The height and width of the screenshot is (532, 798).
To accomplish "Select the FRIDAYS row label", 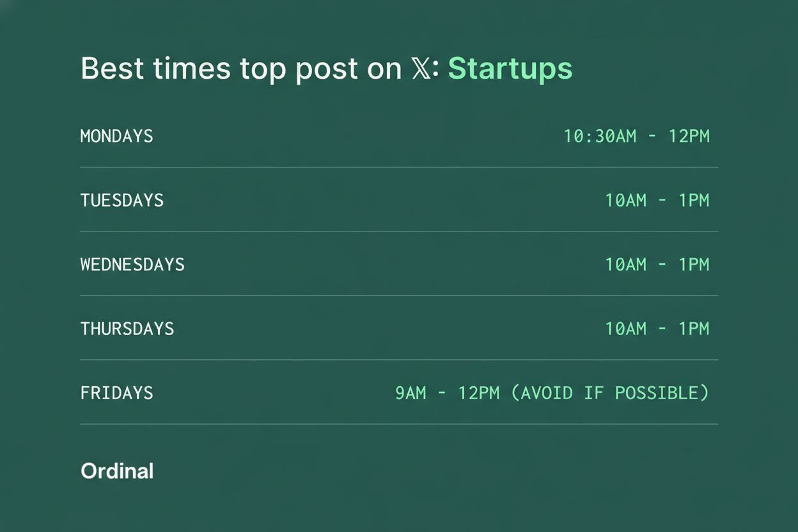I will click(x=117, y=393).
